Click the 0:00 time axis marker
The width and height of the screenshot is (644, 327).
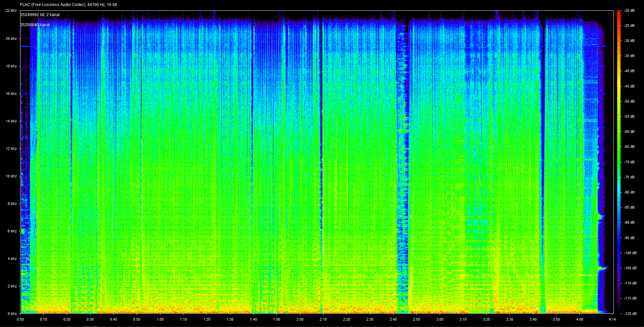20,320
